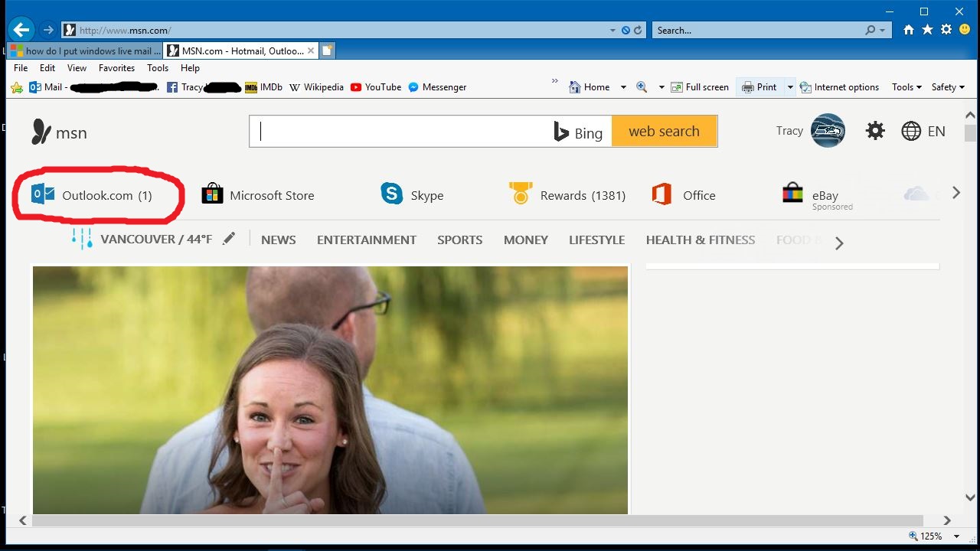Open the YouTube favorites bar link
Screen dimensions: 980x551
tap(376, 87)
